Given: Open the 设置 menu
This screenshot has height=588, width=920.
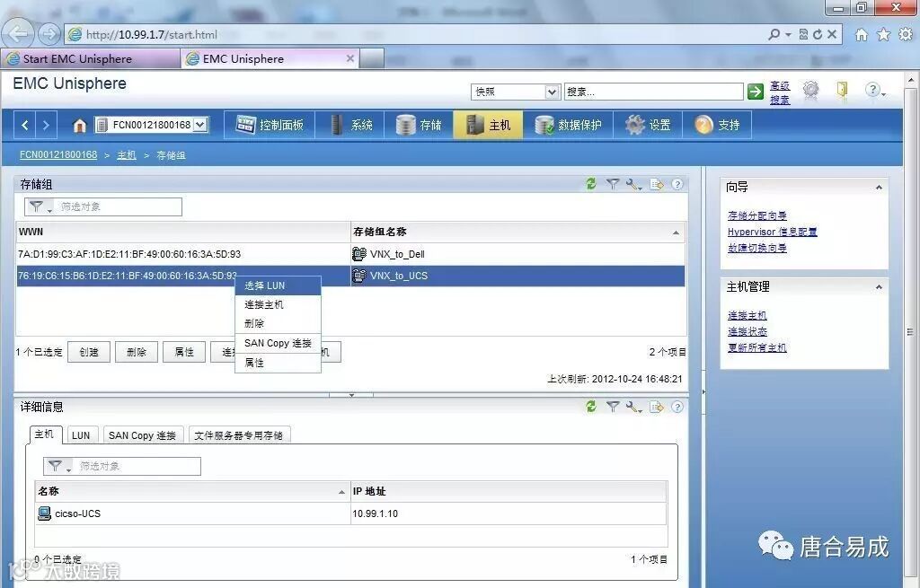Looking at the screenshot, I should (648, 125).
